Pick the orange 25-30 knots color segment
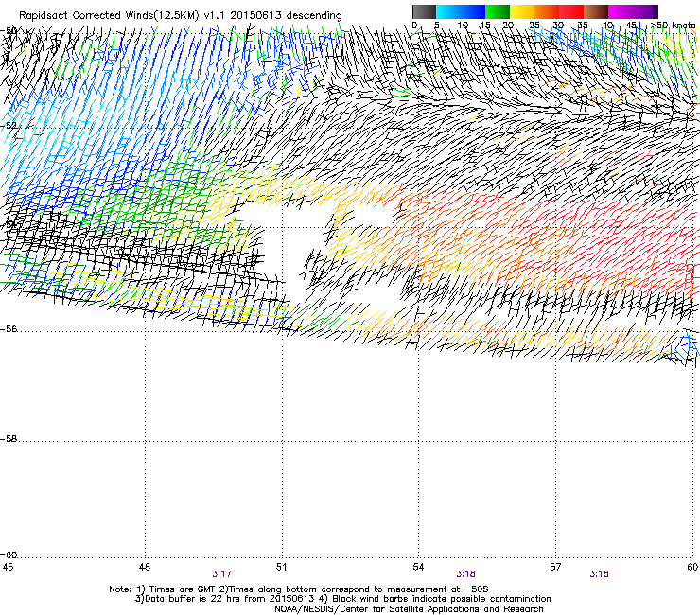Screen dimensions: 700x615 point(547,11)
